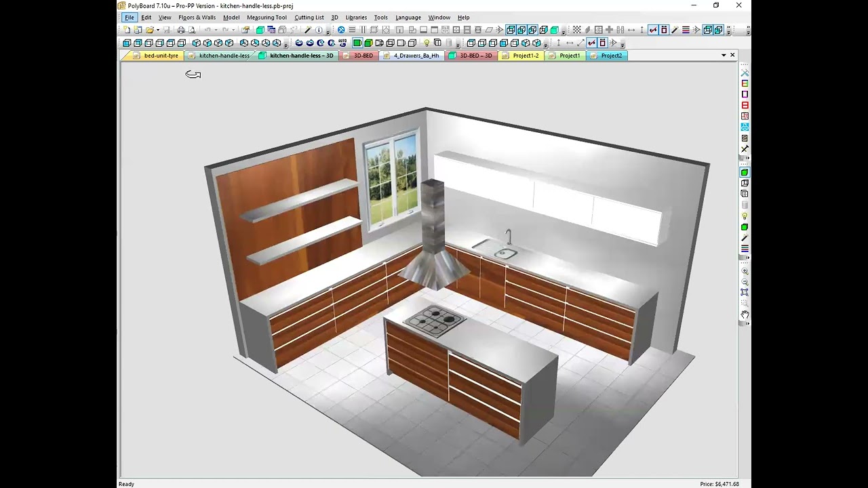Click the cyan cabinet icon in right sidebar
This screenshot has width=868, height=488.
pos(745,127)
